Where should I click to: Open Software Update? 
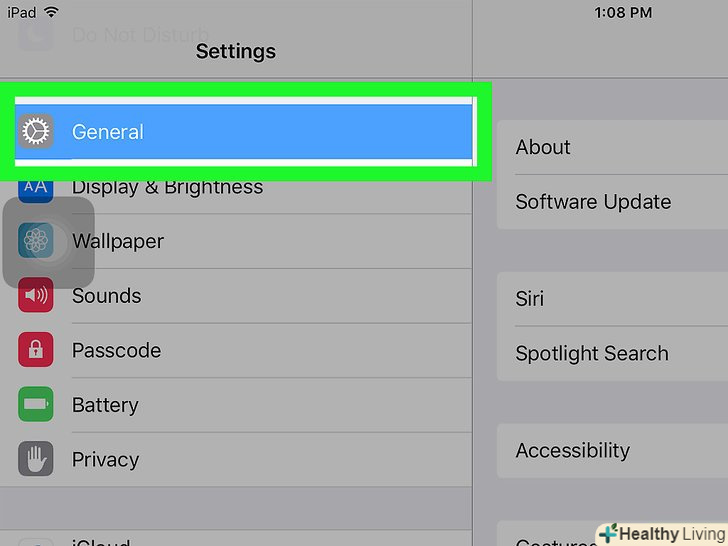tap(593, 202)
